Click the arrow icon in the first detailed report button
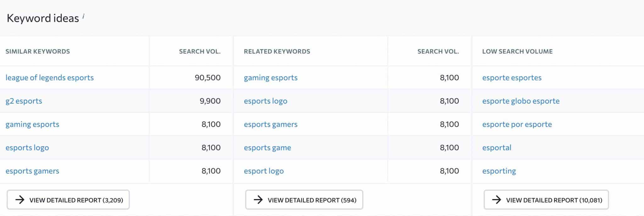Image resolution: width=644 pixels, height=216 pixels. point(20,199)
